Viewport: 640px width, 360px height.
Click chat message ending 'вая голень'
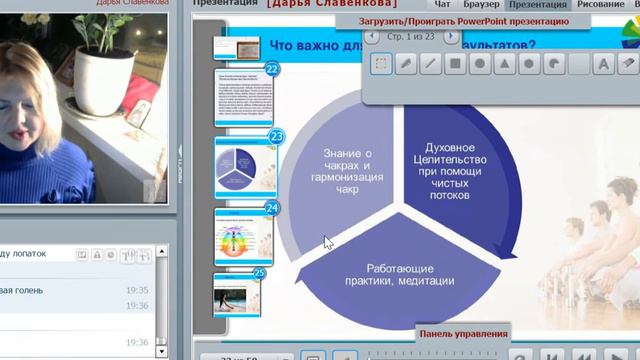[22, 290]
